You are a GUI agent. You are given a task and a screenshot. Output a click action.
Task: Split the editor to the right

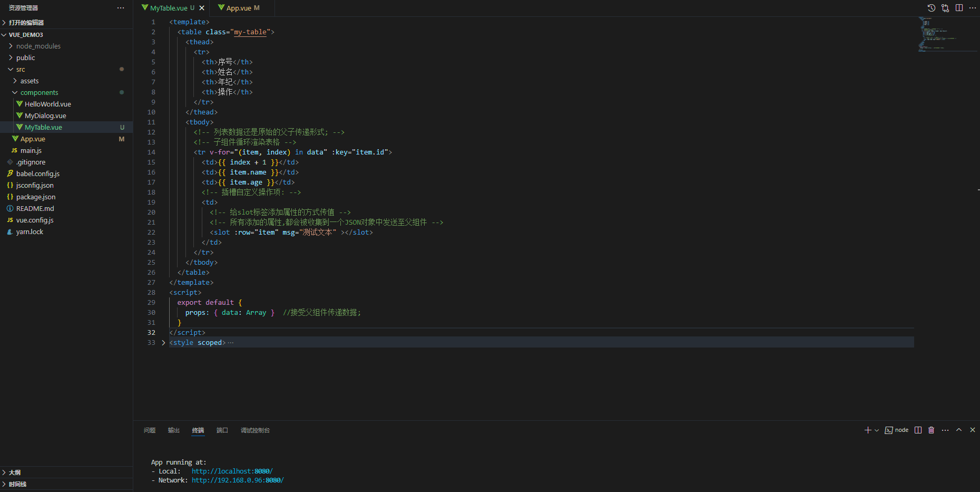coord(959,8)
